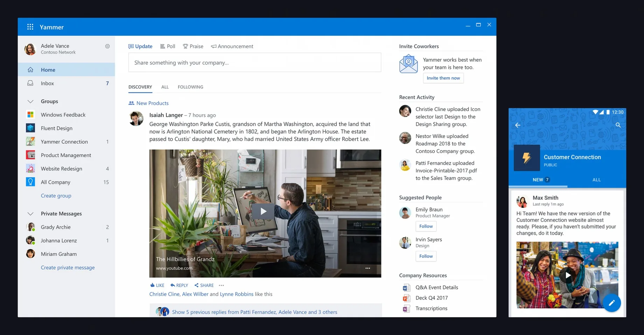
Task: Open Patti Fernandez recent activity avatar
Action: [x=405, y=165]
